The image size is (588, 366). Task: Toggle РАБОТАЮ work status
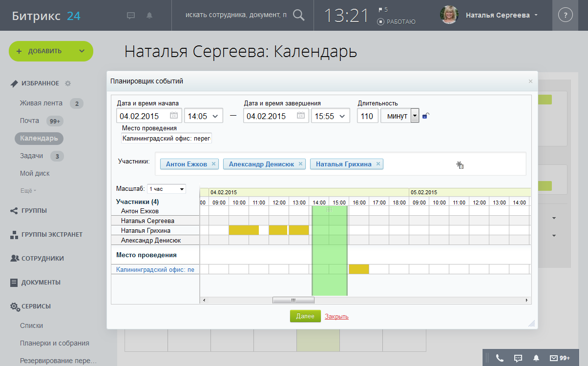click(x=397, y=22)
